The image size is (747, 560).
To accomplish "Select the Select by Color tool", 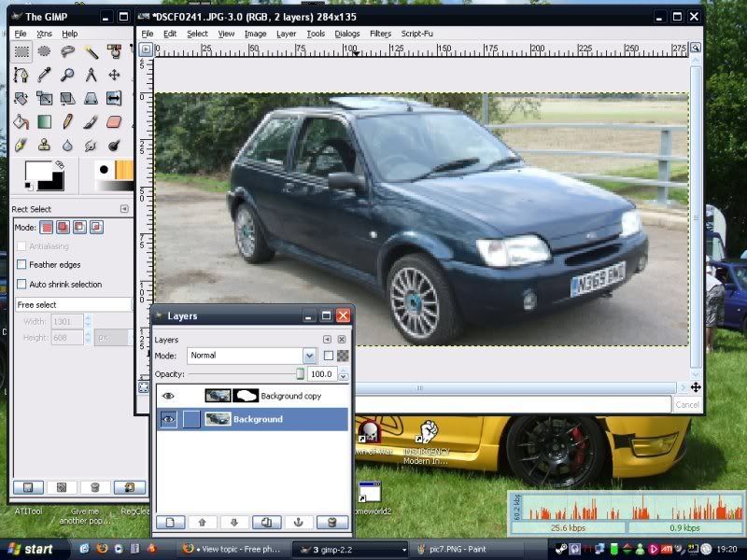I will click(x=114, y=51).
